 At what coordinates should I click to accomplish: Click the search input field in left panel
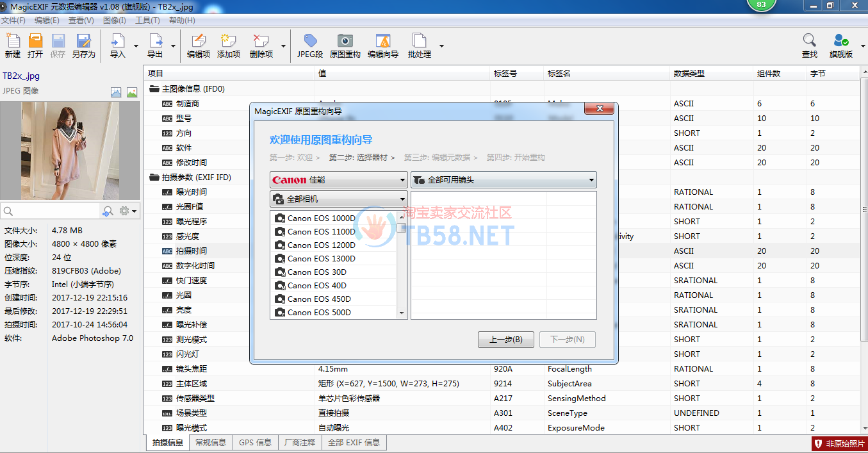(51, 211)
